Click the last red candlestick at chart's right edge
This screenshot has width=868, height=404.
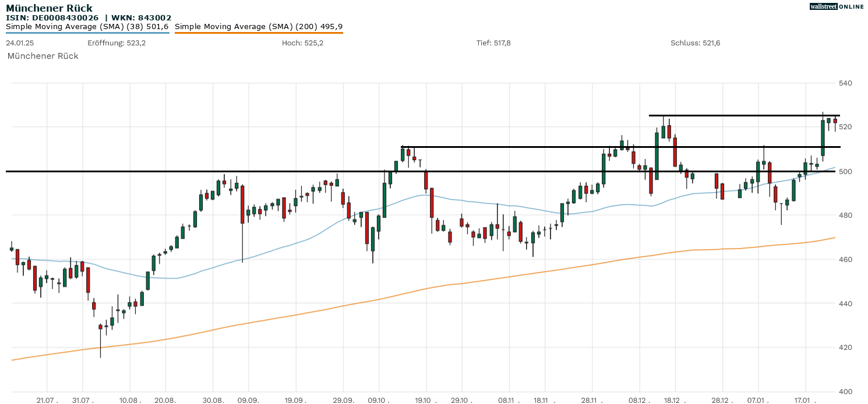click(x=835, y=121)
